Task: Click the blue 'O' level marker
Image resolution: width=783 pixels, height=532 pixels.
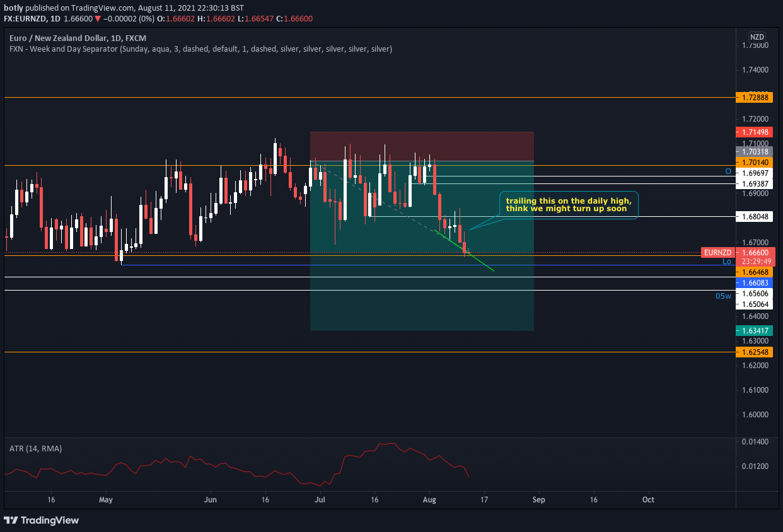Action: pyautogui.click(x=728, y=171)
